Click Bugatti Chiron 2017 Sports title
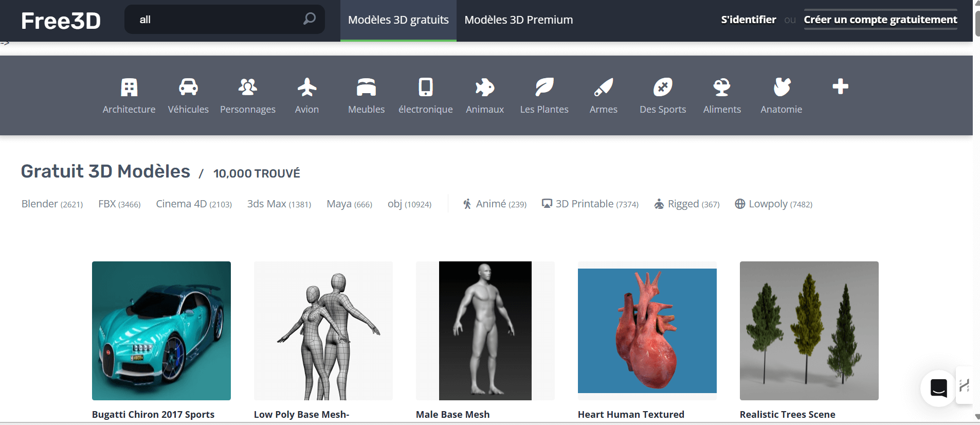The width and height of the screenshot is (980, 425). click(153, 414)
